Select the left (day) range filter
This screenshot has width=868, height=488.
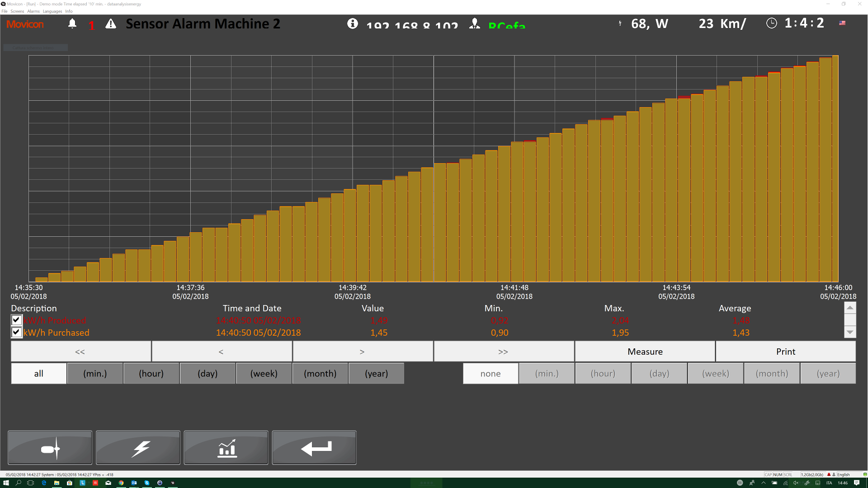[x=208, y=374]
